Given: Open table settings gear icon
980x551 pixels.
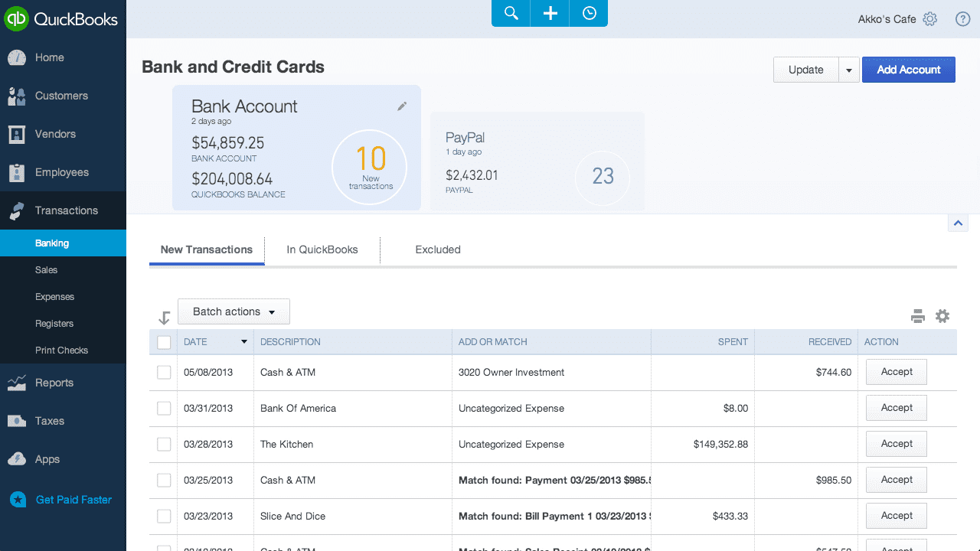Looking at the screenshot, I should (942, 316).
